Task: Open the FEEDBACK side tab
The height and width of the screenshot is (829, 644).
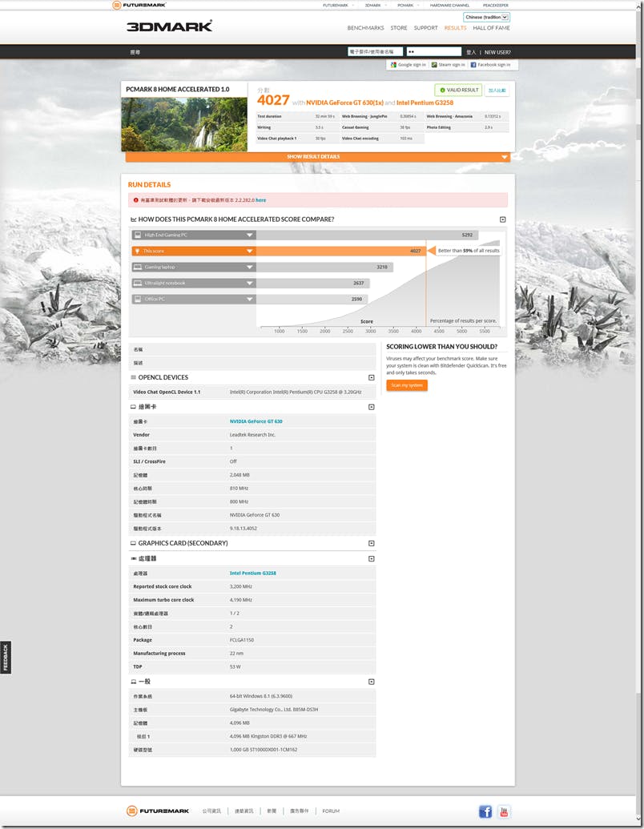Action: [6, 658]
